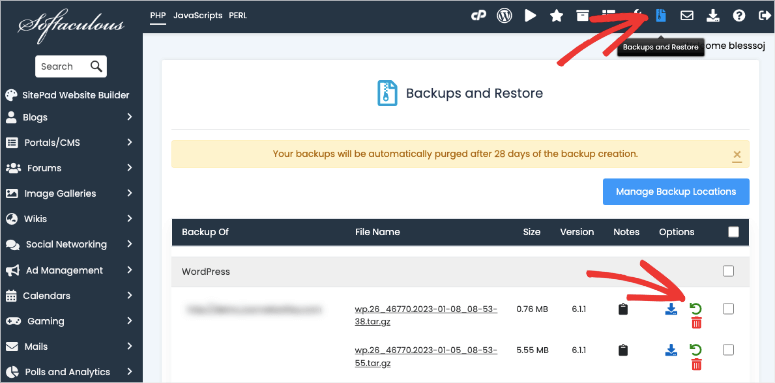Click the notes clipboard for the 5.55 MB backup
775x383 pixels.
pos(623,350)
